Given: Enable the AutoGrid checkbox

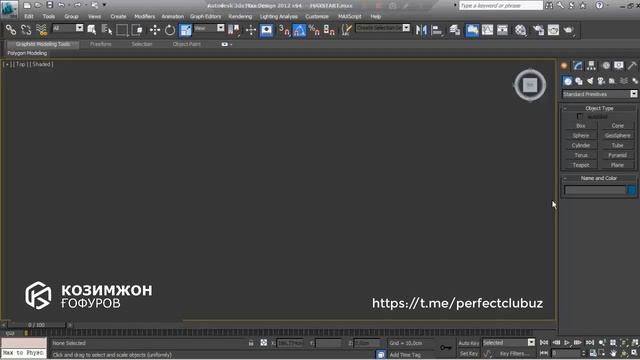Looking at the screenshot, I should coord(580,117).
